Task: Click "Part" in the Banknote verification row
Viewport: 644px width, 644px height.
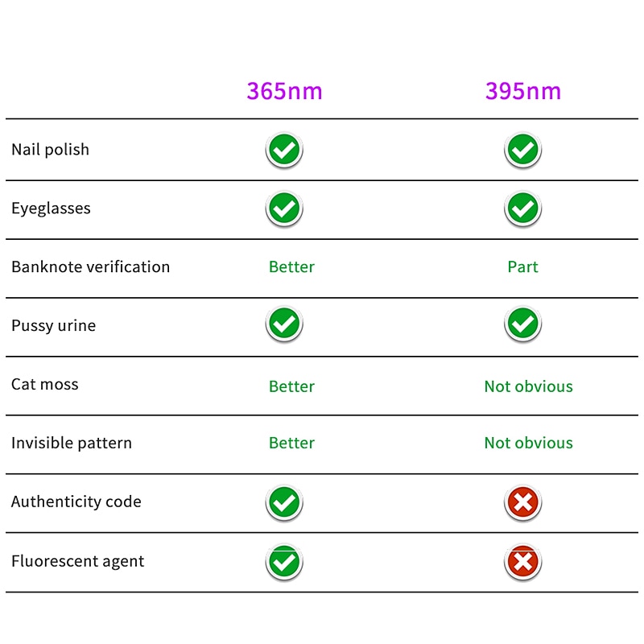Action: [x=522, y=267]
